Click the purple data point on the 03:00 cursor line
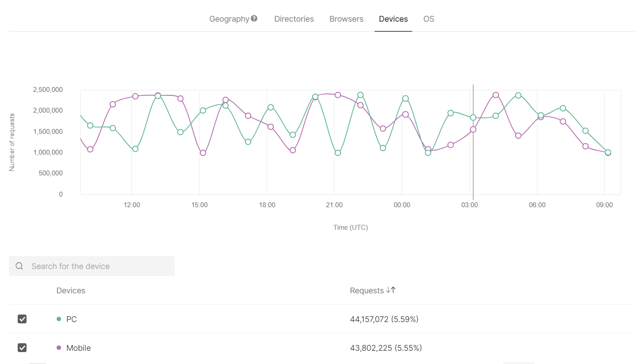Screen dimensions: 643x364 pyautogui.click(x=473, y=129)
